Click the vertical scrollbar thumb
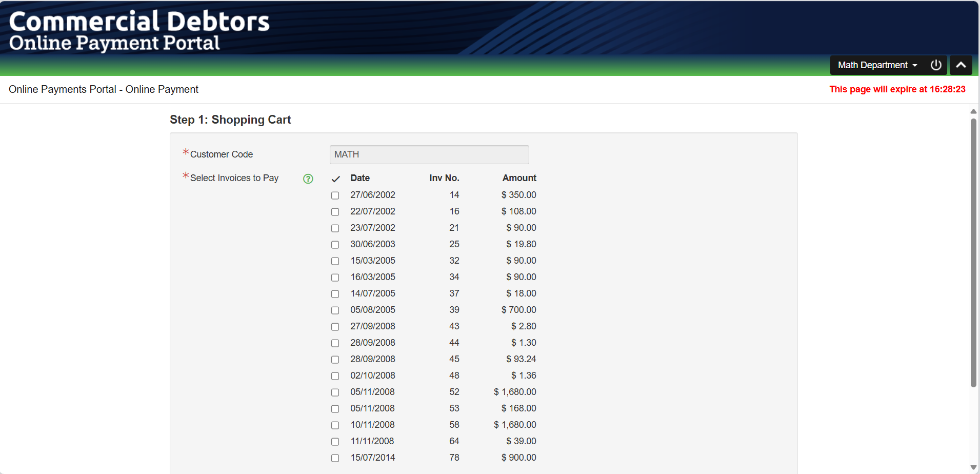The height and width of the screenshot is (474, 980). point(973,251)
